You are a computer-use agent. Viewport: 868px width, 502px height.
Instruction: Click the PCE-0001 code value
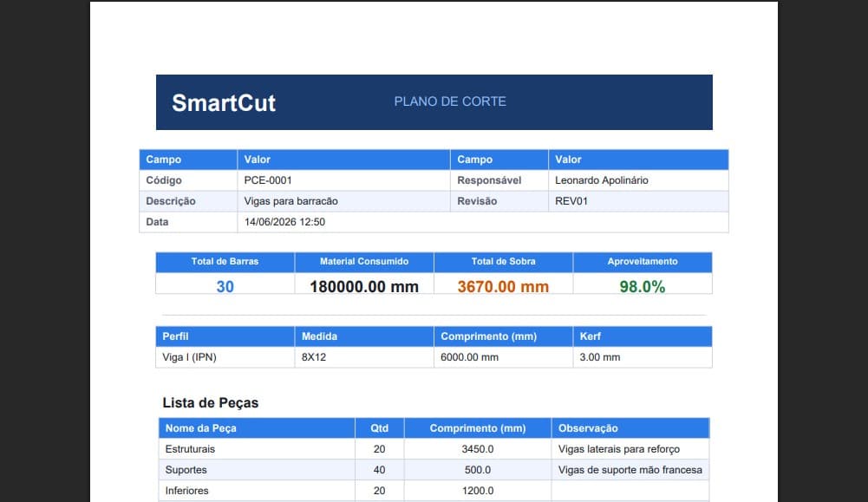coord(268,180)
